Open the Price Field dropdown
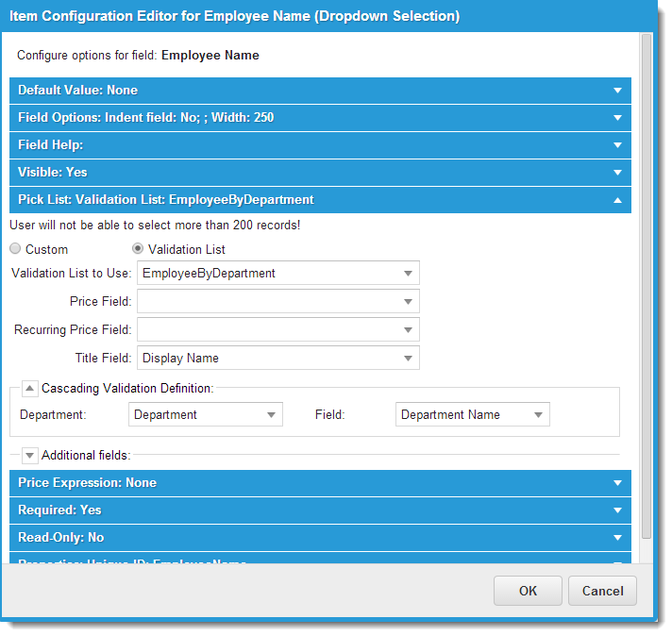The width and height of the screenshot is (672, 636). pos(408,302)
